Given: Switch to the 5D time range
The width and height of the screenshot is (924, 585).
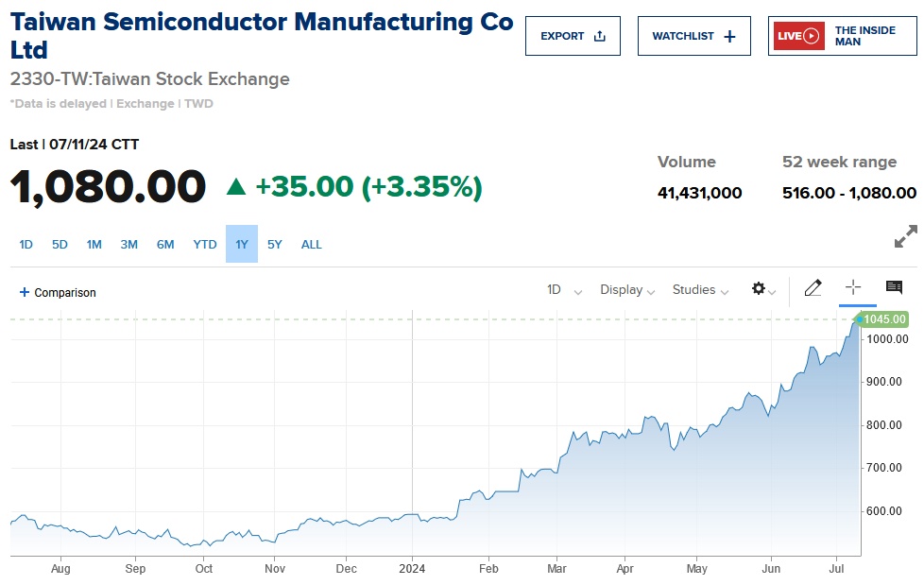Looking at the screenshot, I should [x=60, y=245].
